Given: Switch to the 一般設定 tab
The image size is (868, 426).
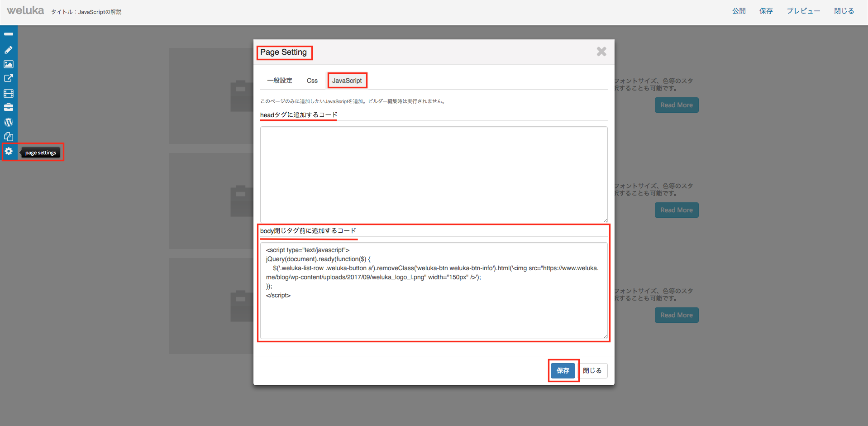Looking at the screenshot, I should [x=280, y=81].
